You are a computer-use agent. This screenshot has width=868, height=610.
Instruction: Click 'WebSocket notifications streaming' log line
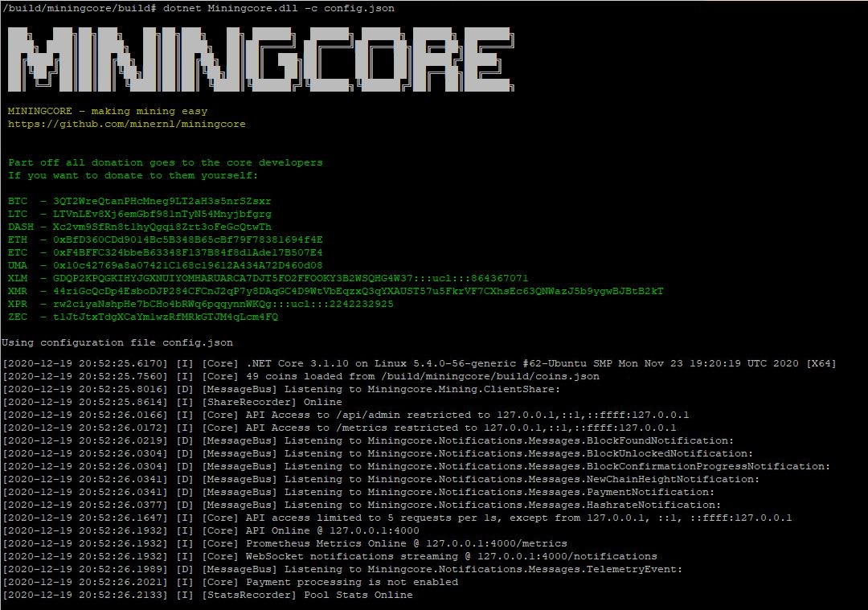pos(330,556)
